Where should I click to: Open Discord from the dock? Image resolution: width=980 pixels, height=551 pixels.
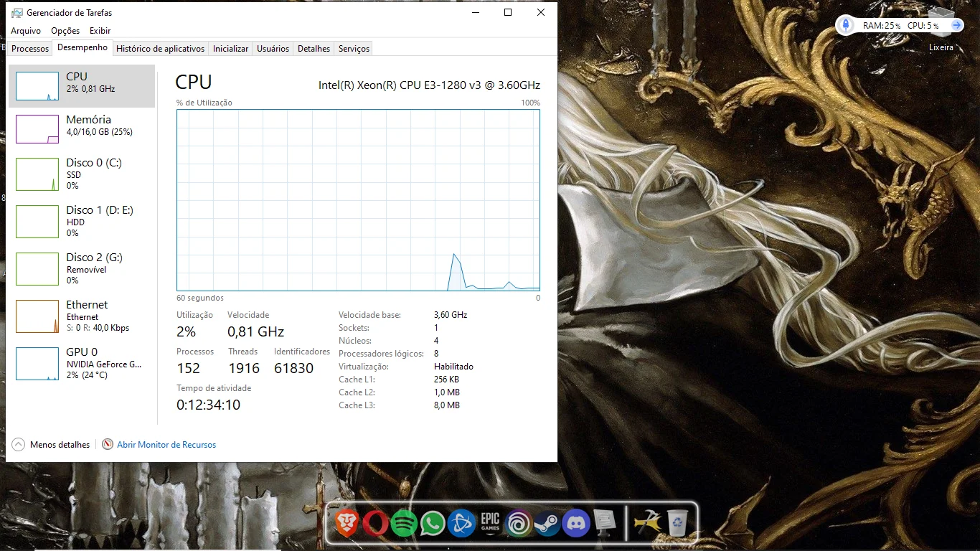coord(575,523)
